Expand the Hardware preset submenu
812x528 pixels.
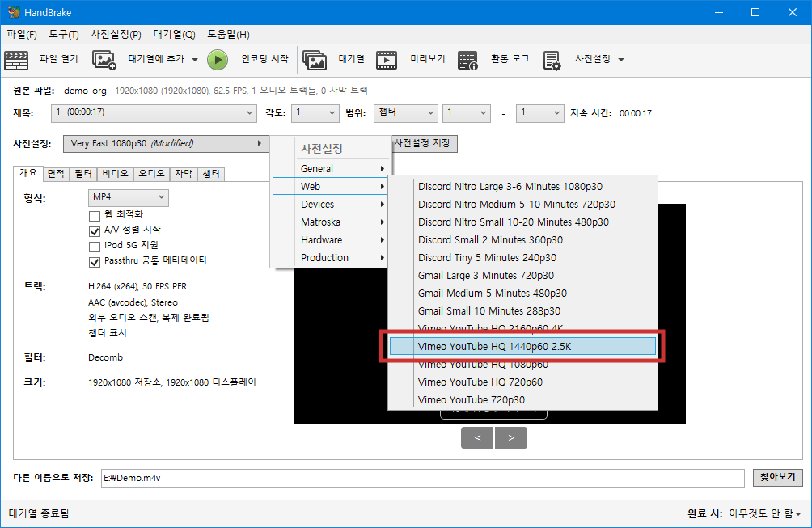click(x=331, y=239)
